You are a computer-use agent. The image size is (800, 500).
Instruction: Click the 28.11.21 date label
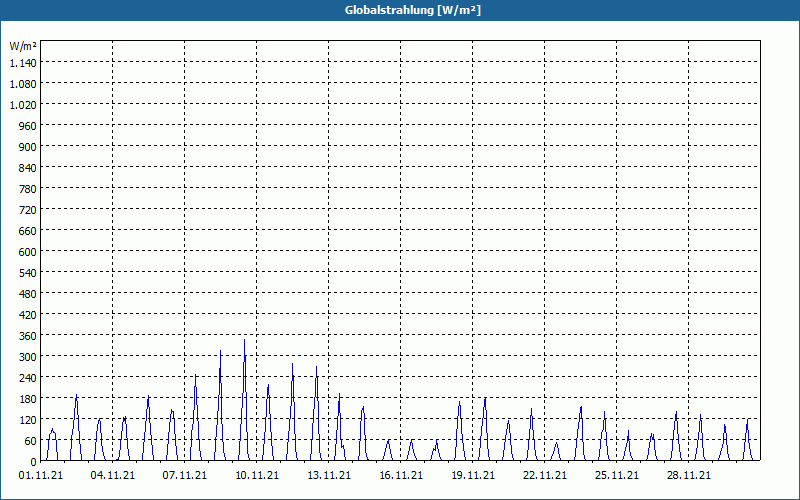[x=688, y=476]
